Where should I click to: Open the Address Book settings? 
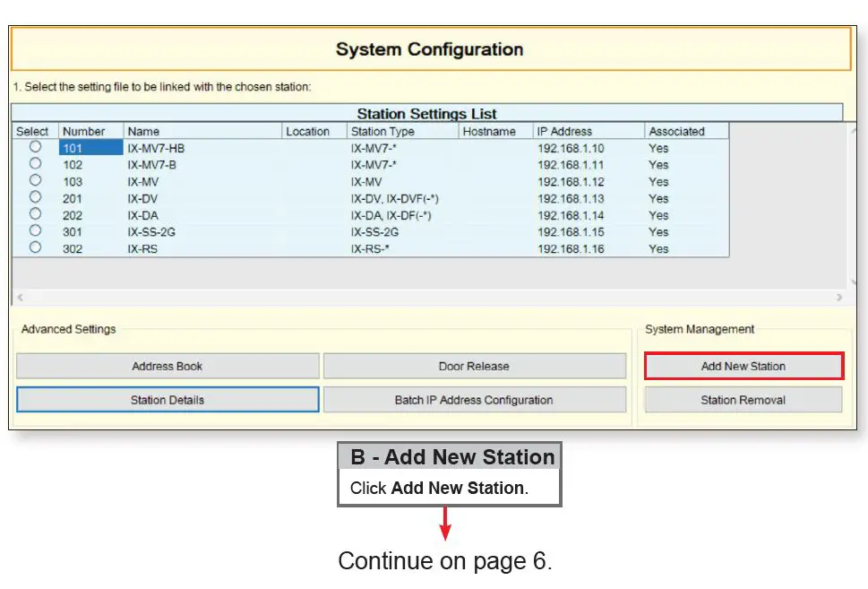[168, 367]
